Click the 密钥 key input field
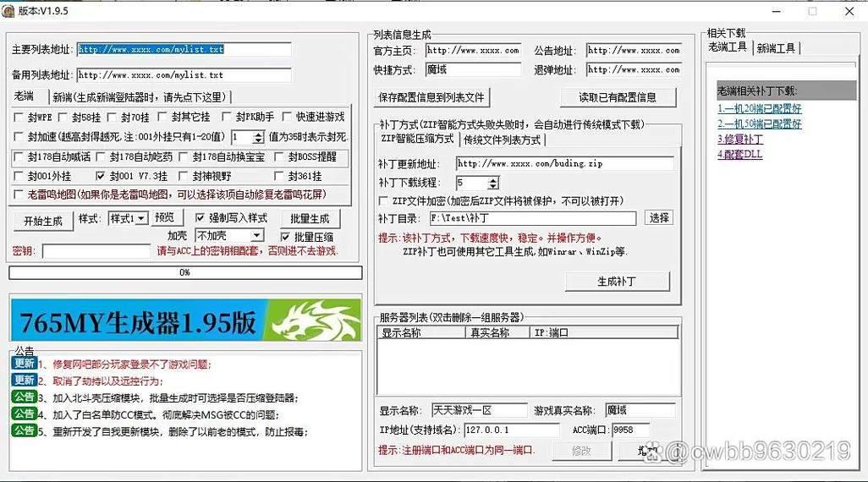 [x=96, y=251]
